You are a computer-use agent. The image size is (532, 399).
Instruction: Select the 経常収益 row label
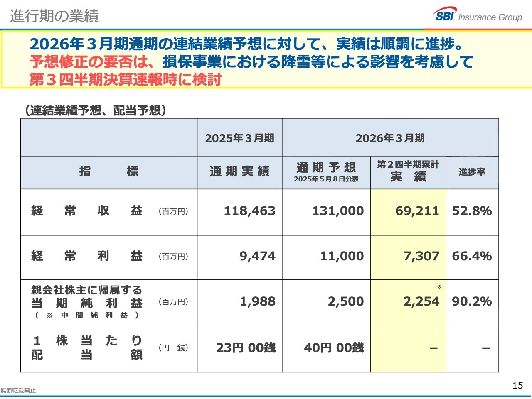[87, 211]
